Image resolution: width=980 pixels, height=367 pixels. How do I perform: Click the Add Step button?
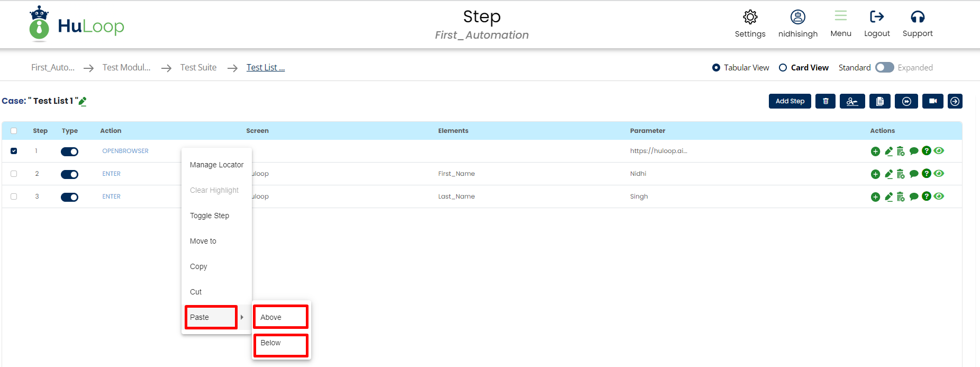click(790, 101)
